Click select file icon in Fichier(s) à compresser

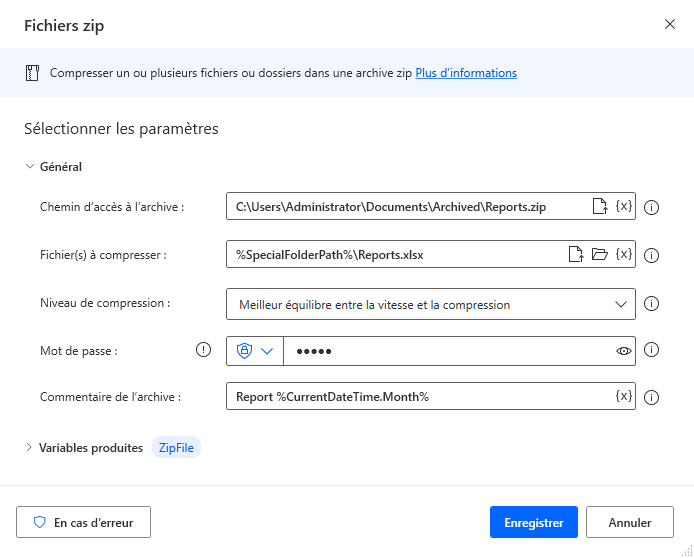[576, 254]
